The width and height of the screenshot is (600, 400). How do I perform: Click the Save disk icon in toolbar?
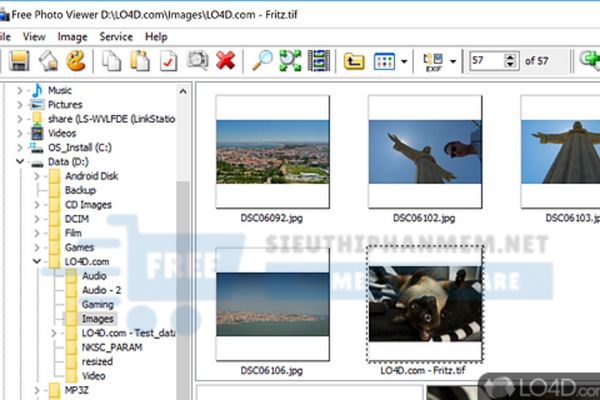tap(19, 61)
